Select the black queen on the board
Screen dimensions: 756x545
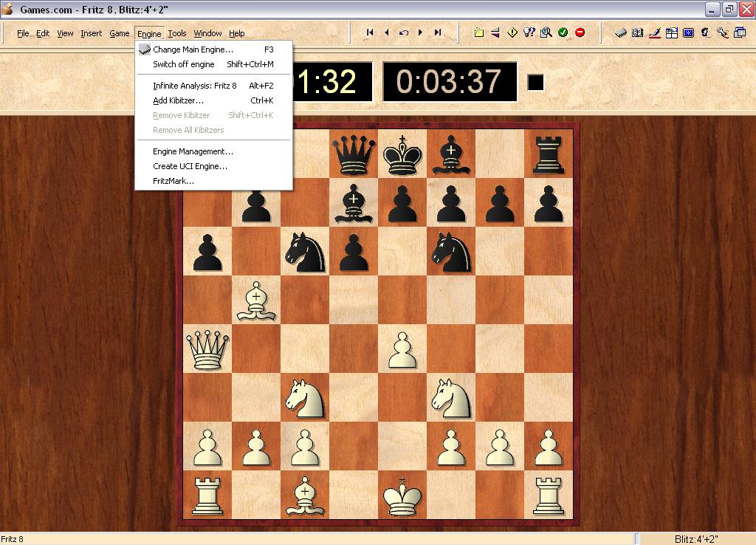click(354, 154)
